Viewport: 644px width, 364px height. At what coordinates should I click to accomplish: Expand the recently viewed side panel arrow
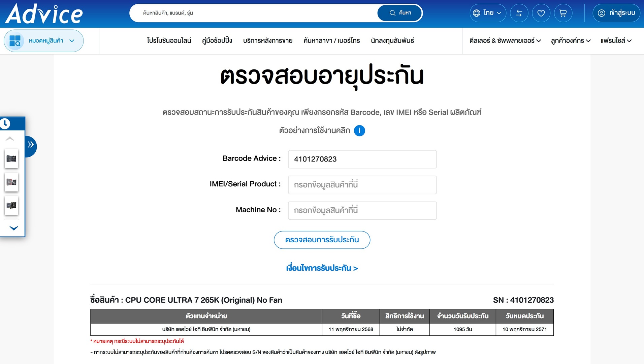coord(31,145)
